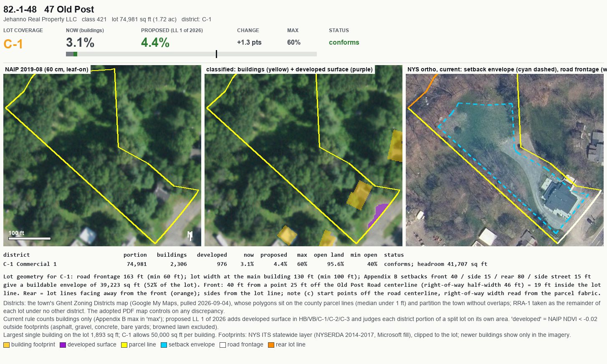Click the orange rear lot line legend swatch
Viewport: 607px width, 364px height.
coord(271,345)
